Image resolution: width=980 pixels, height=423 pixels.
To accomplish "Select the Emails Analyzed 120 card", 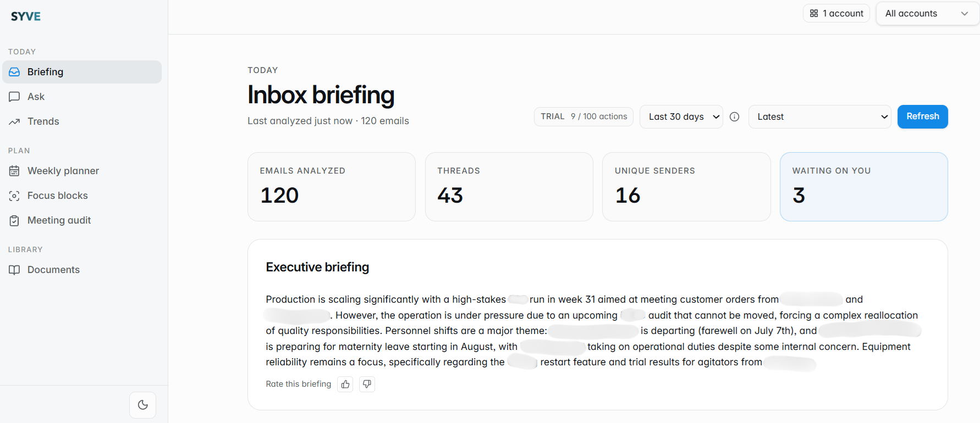I will (x=332, y=187).
